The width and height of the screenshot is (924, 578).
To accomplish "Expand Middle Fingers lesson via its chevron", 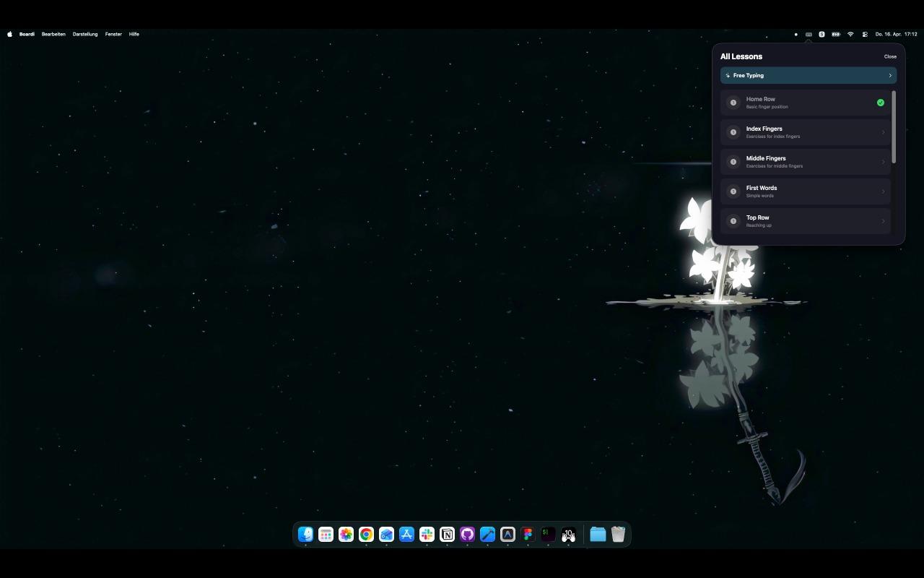I will pyautogui.click(x=884, y=162).
